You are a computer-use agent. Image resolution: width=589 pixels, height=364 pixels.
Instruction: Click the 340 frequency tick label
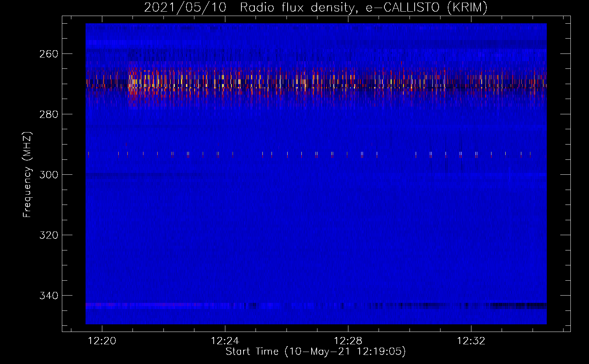(49, 296)
